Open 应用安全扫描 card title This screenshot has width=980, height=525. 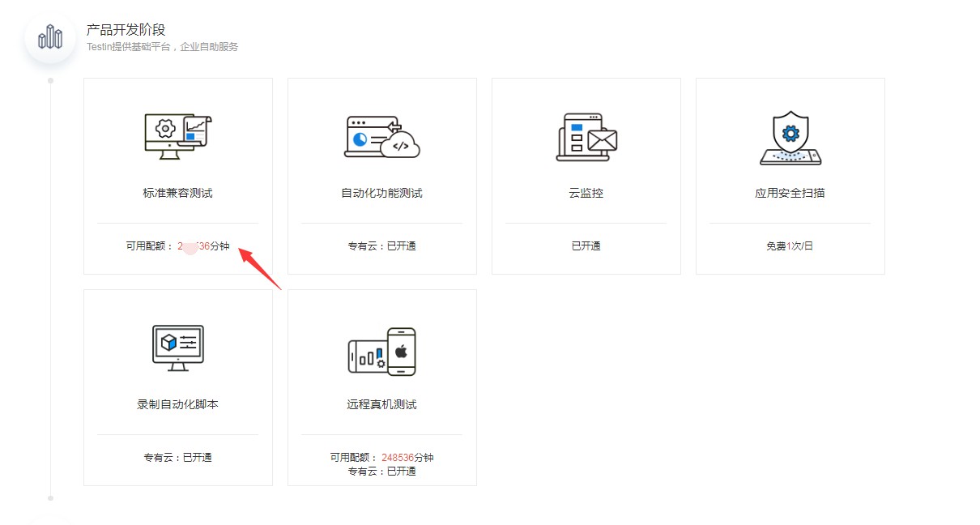point(790,193)
